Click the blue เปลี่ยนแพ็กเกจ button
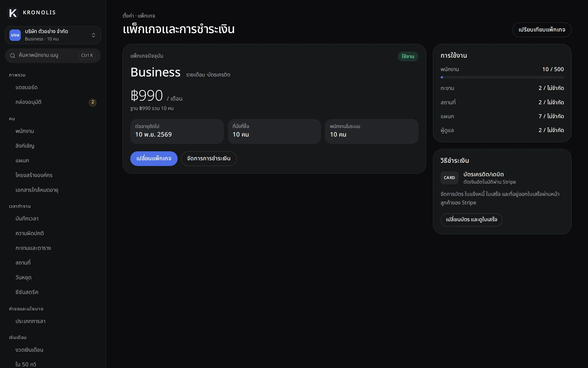 (154, 158)
